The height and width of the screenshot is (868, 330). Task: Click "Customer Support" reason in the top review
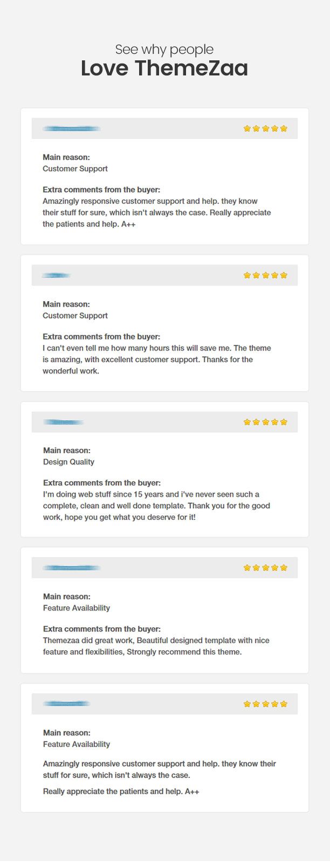click(75, 169)
